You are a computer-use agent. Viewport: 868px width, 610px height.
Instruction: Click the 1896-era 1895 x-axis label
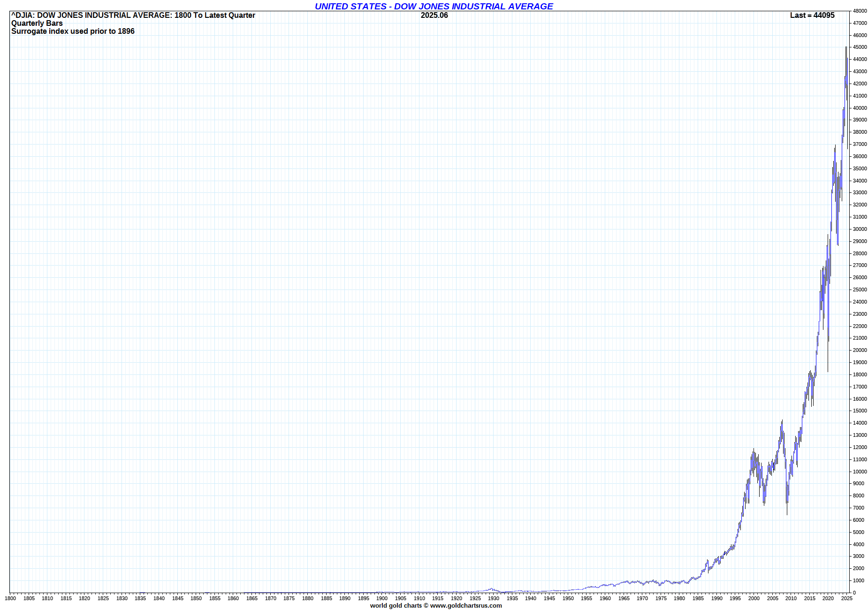point(364,598)
